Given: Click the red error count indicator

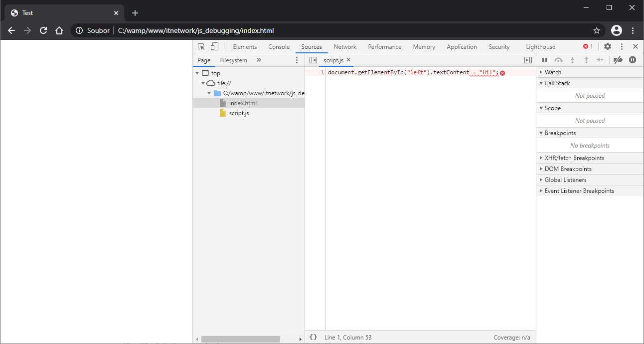Looking at the screenshot, I should click(588, 47).
